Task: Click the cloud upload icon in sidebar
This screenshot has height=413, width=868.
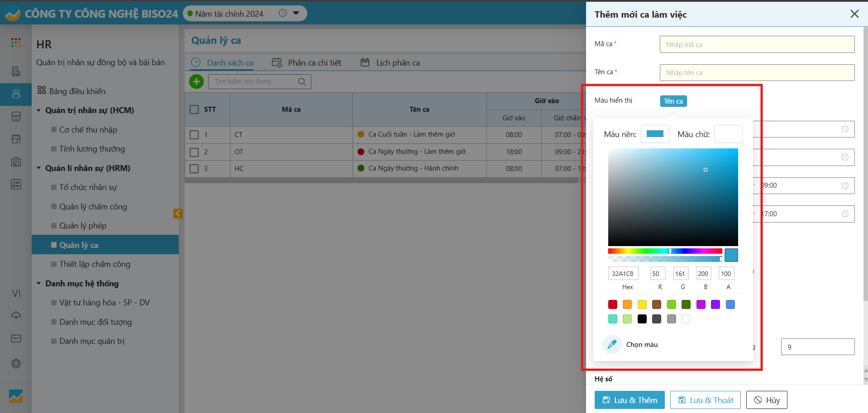Action: pos(16,316)
